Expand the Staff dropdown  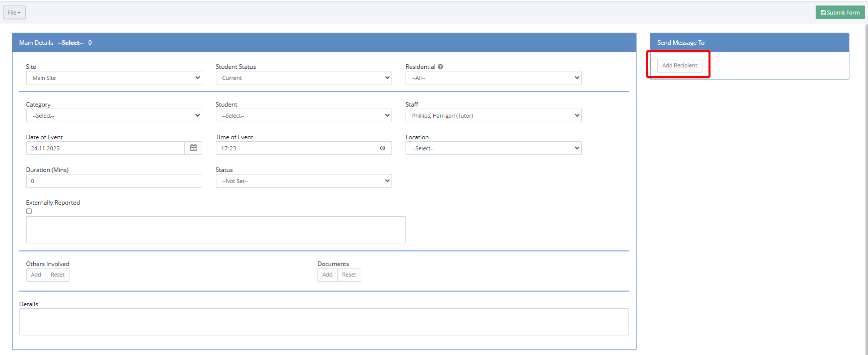[493, 116]
